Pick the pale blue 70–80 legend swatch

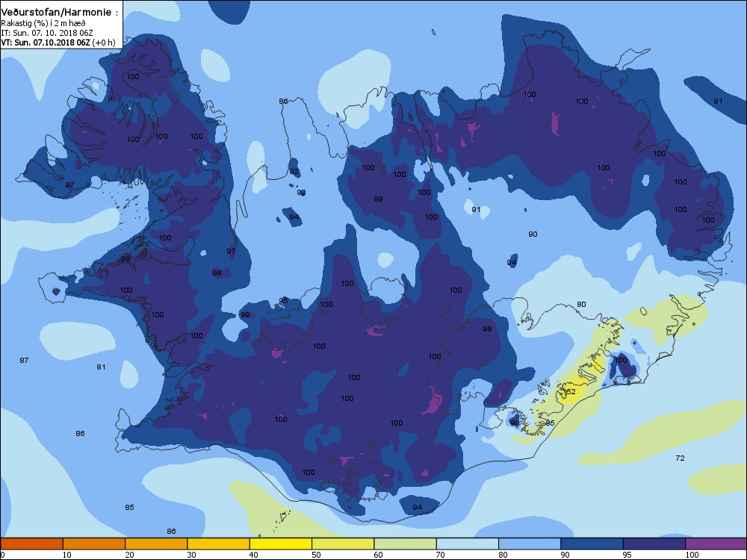pyautogui.click(x=468, y=544)
